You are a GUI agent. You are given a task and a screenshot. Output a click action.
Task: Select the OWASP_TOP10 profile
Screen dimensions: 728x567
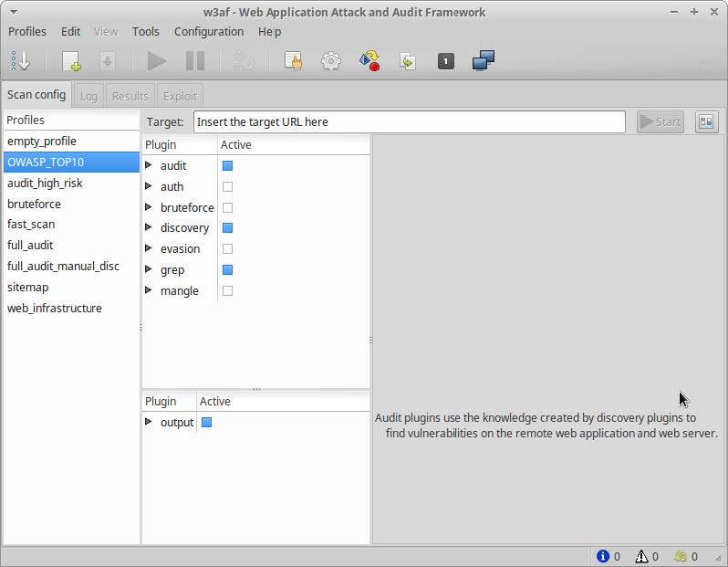71,162
